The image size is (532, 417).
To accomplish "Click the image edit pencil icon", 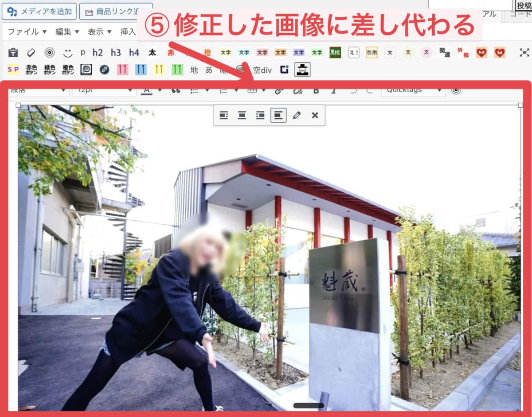I will click(297, 115).
